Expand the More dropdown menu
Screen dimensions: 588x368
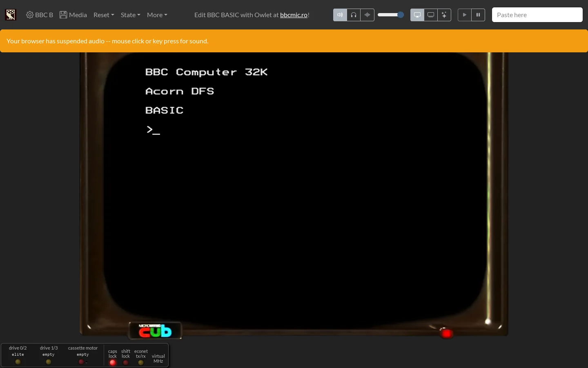(157, 15)
